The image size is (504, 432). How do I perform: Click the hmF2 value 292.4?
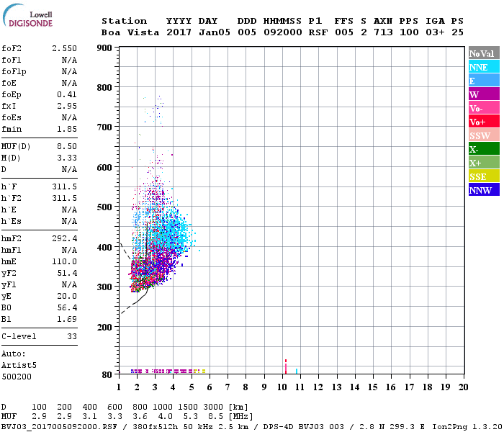coord(64,238)
